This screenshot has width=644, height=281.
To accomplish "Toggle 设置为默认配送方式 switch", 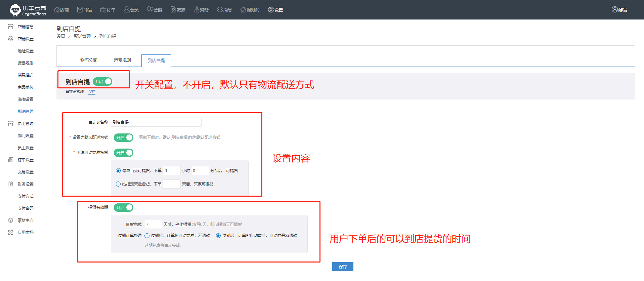I will pos(124,137).
